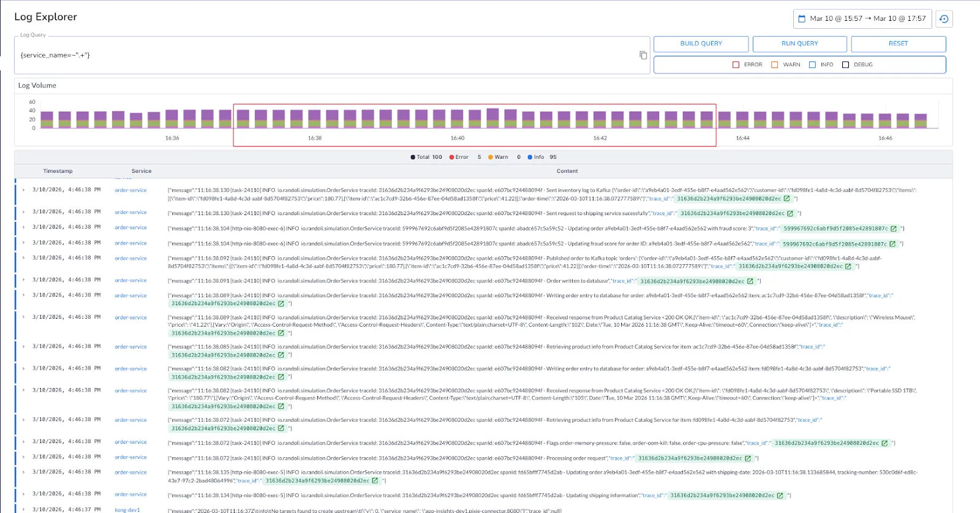Copy the log query text

643,55
